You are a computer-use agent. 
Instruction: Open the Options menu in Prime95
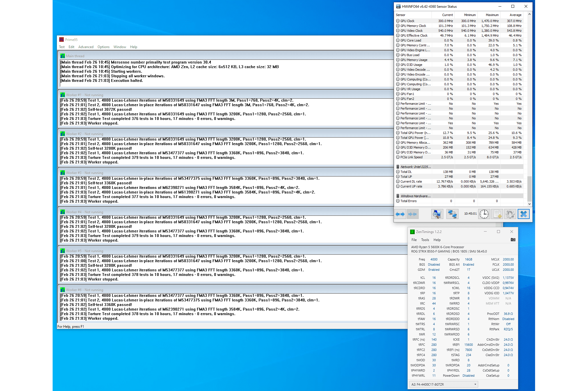(x=103, y=47)
